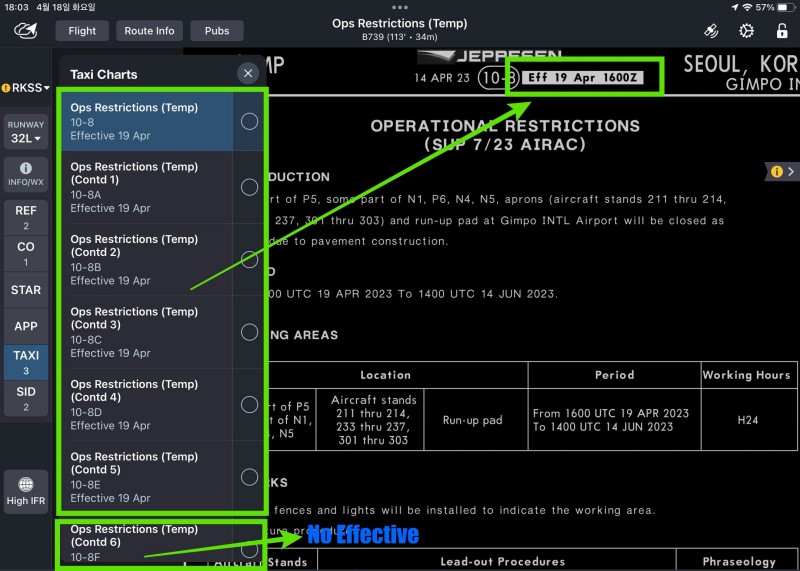
Task: Tap the yellow info notice arrow on chart edge
Action: (x=782, y=172)
